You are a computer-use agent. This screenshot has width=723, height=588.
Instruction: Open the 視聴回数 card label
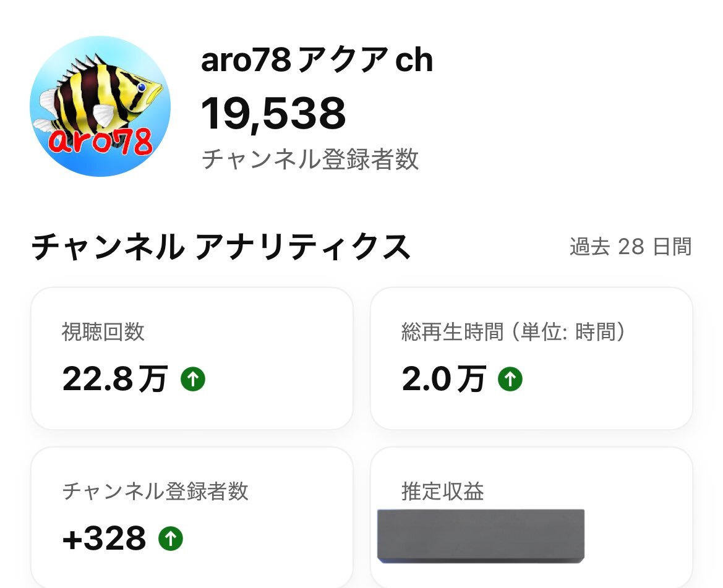pos(103,332)
